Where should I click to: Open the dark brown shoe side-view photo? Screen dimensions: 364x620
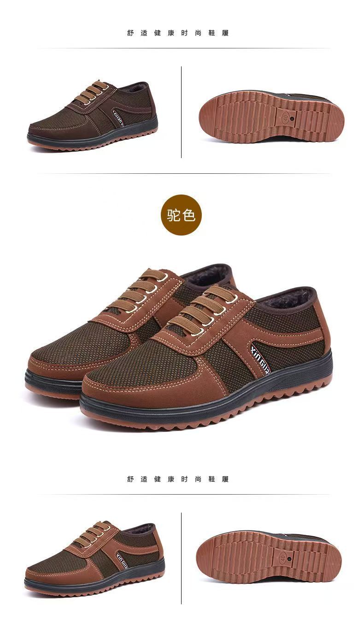click(93, 112)
